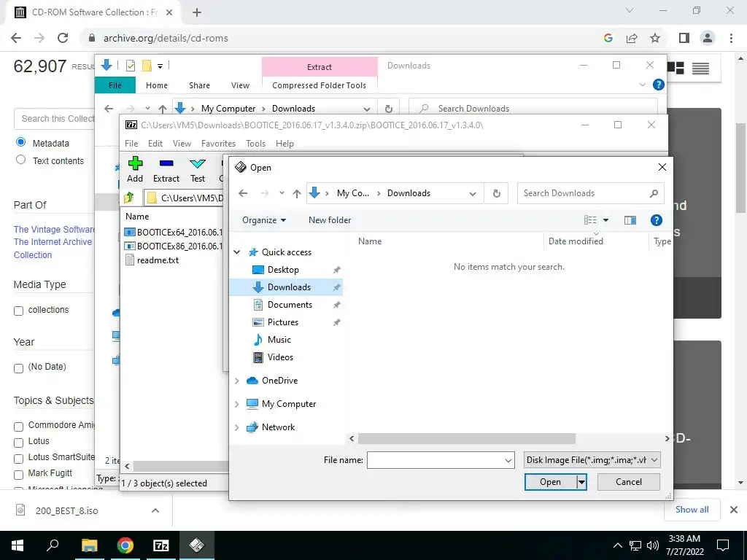This screenshot has height=560, width=747.
Task: Select readme.txt in 7-Zip list
Action: tap(158, 260)
